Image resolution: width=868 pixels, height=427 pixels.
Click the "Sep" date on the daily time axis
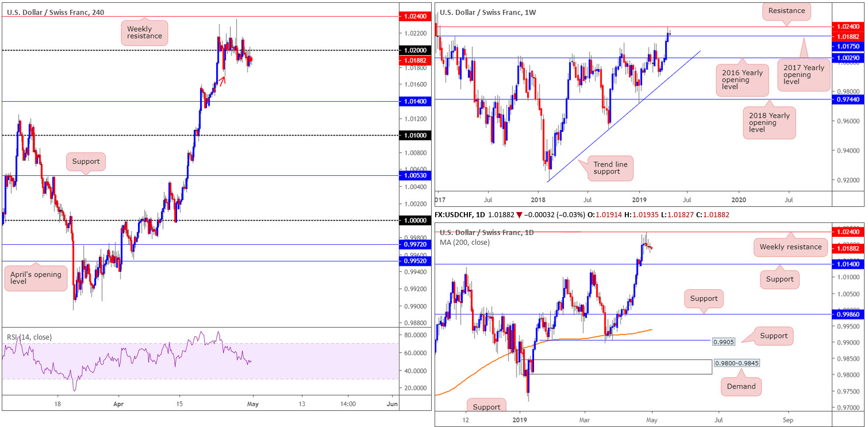[787, 419]
